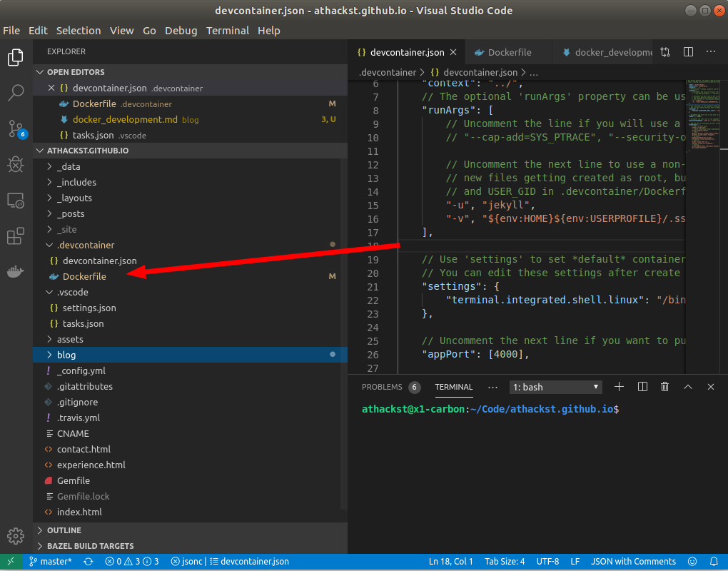Screen dimensions: 728x571
Task: Kill the terminal with trash icon
Action: click(x=665, y=387)
